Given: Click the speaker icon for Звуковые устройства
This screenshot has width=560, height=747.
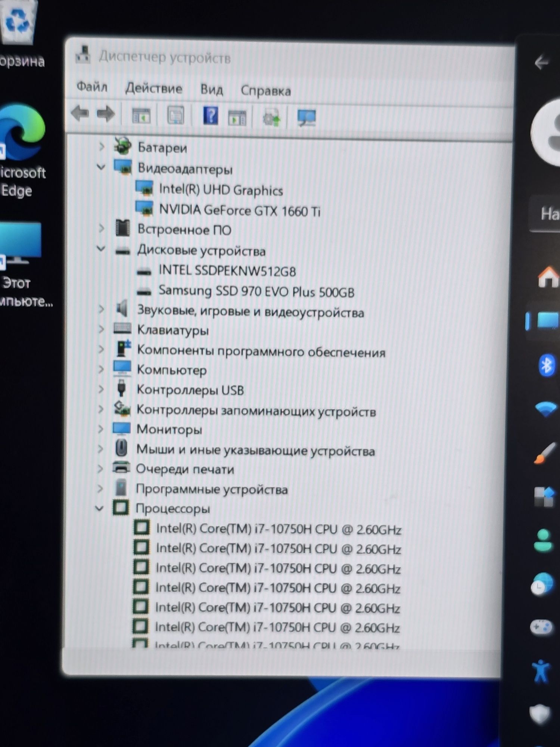Looking at the screenshot, I should click(x=122, y=309).
